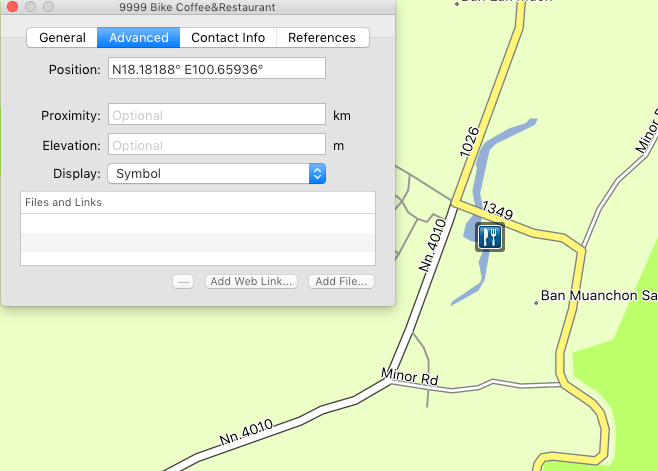This screenshot has height=471, width=658.
Task: Select the Advanced tab
Action: 139,38
